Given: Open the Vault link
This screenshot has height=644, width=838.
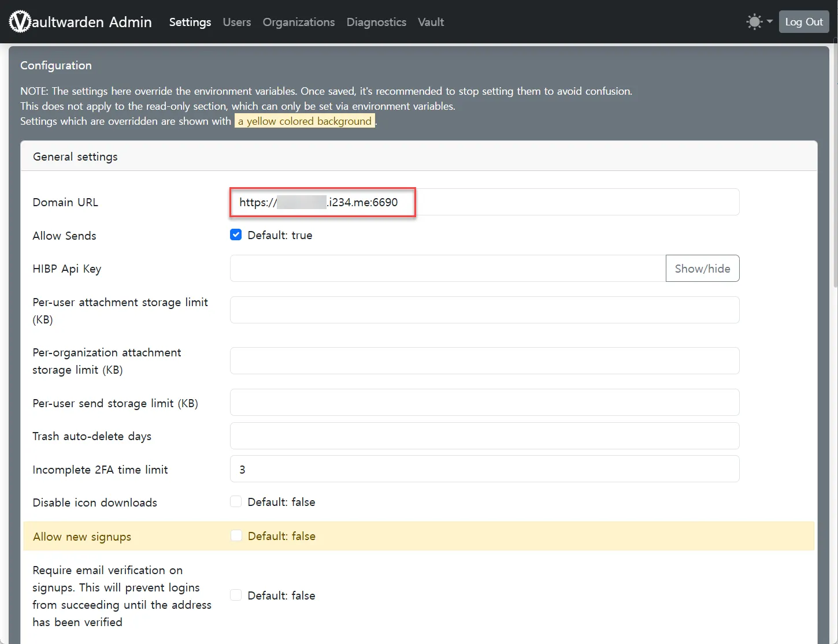Looking at the screenshot, I should pyautogui.click(x=431, y=22).
